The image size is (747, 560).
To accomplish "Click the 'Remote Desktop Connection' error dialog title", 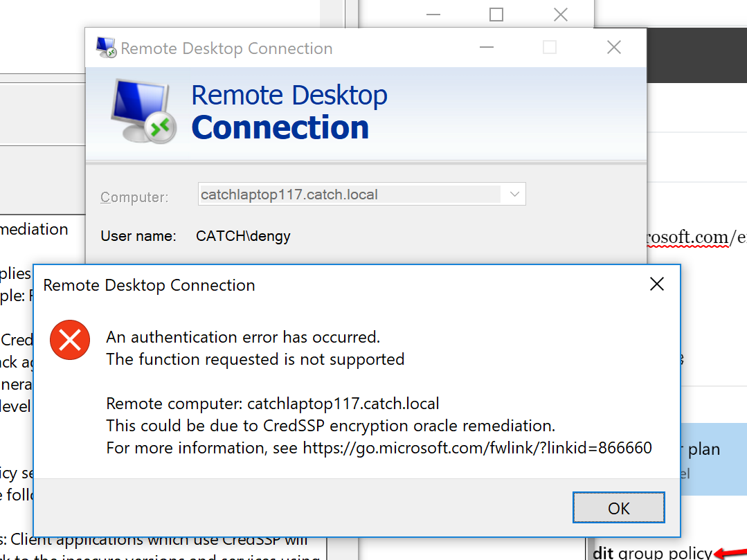I will coord(149,285).
